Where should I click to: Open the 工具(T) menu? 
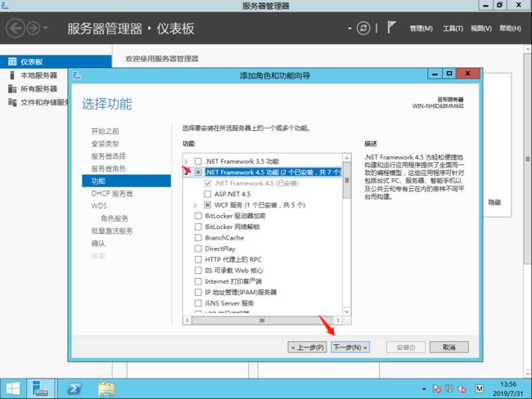[x=453, y=29]
